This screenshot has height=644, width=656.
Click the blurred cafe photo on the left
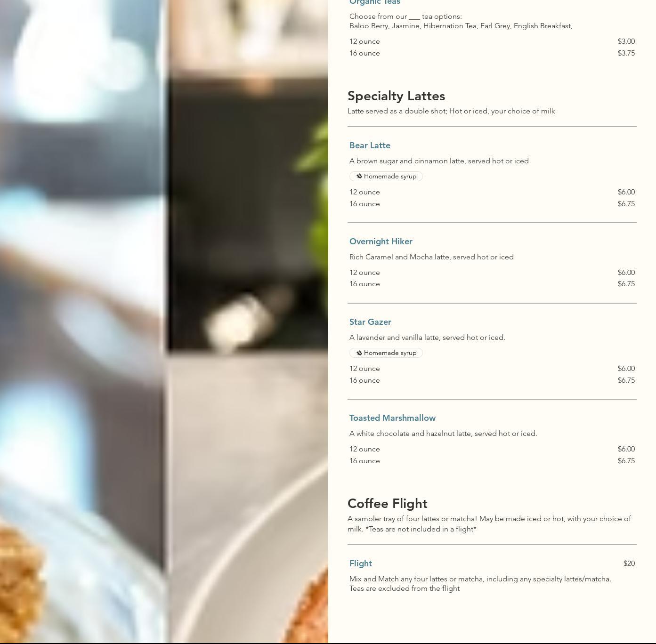[x=164, y=322]
